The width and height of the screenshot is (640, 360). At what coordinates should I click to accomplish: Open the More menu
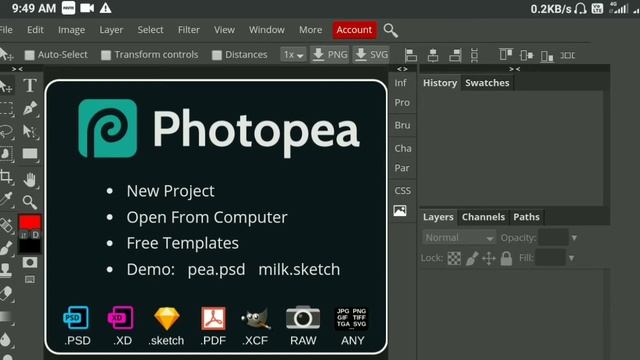coord(310,30)
